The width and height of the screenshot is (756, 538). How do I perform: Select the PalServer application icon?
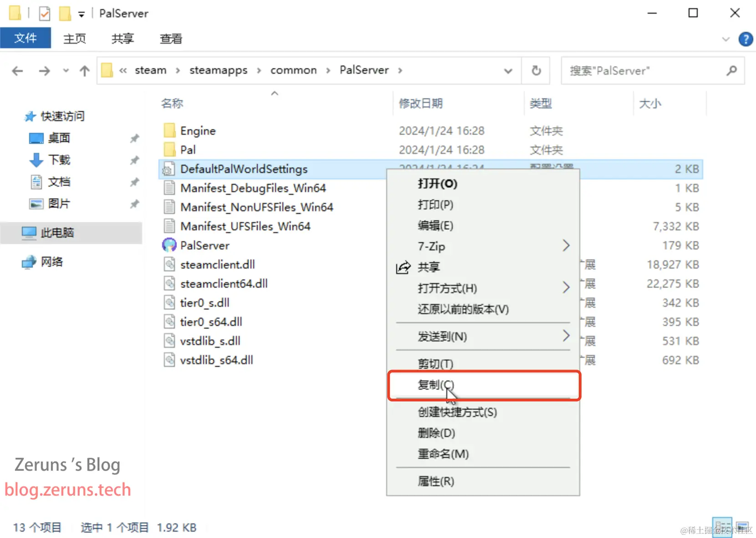point(169,245)
